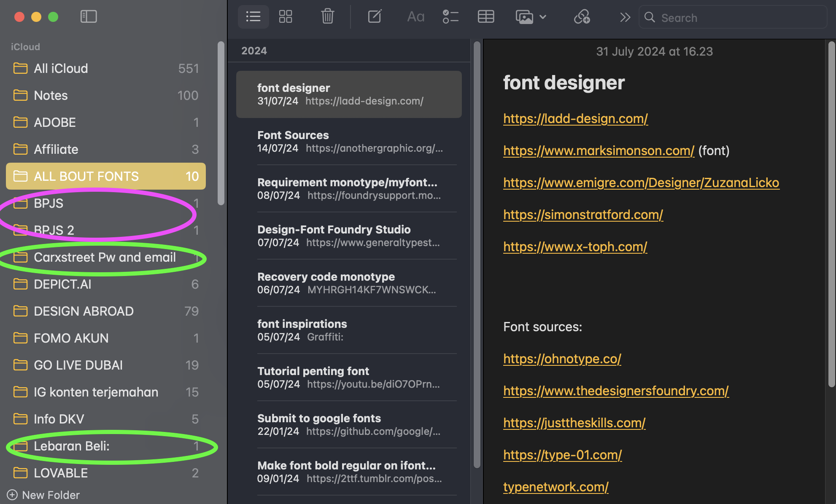Click the Search field
The image size is (836, 504).
(x=734, y=18)
